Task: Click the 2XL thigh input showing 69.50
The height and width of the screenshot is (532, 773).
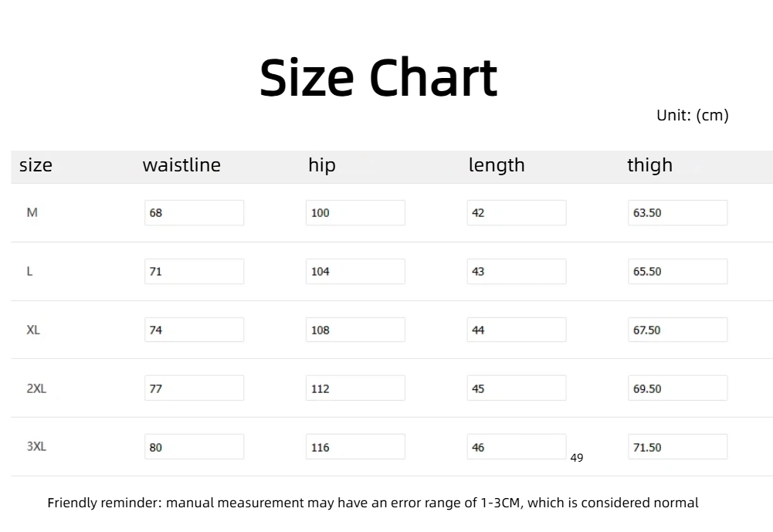Action: (677, 388)
